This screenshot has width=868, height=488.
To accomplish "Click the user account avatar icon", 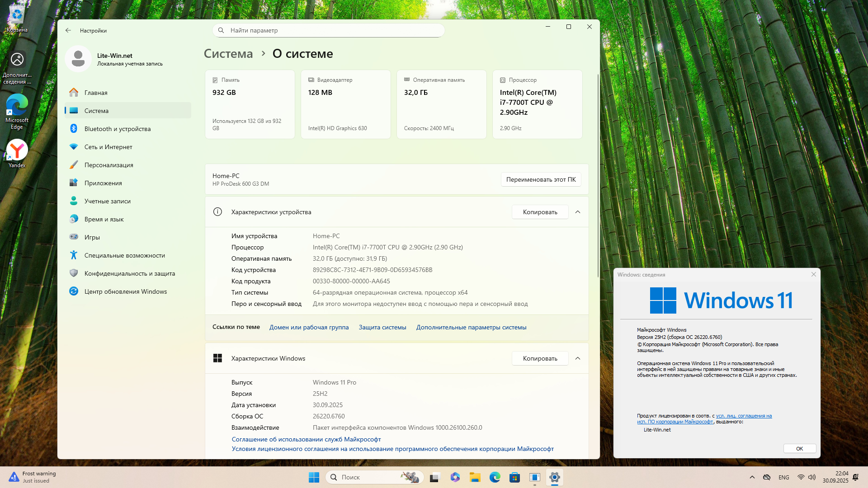I will point(78,59).
